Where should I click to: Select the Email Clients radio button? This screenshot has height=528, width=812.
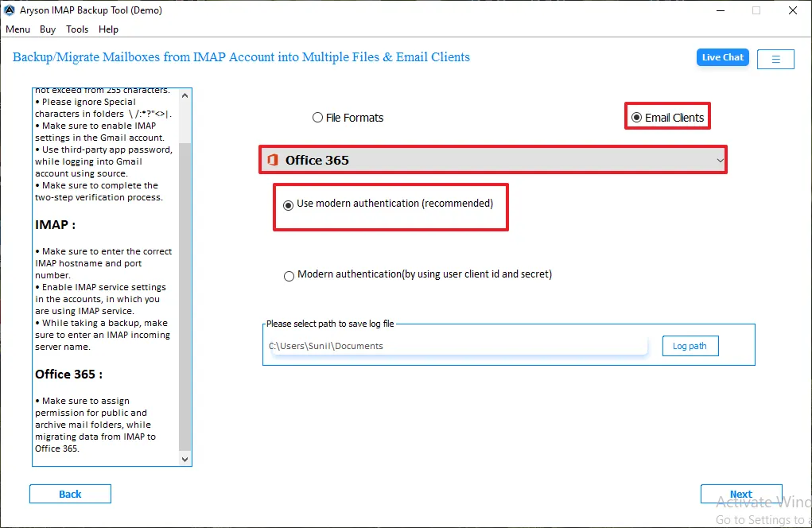(667, 118)
